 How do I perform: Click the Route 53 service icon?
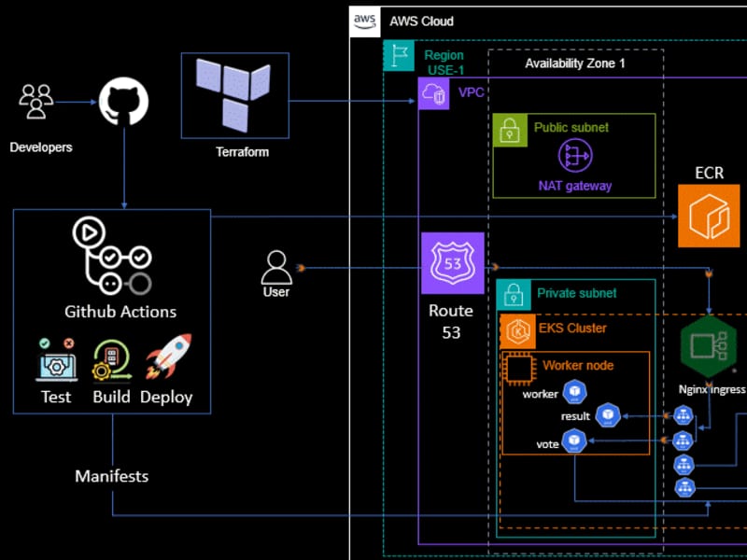(x=452, y=268)
